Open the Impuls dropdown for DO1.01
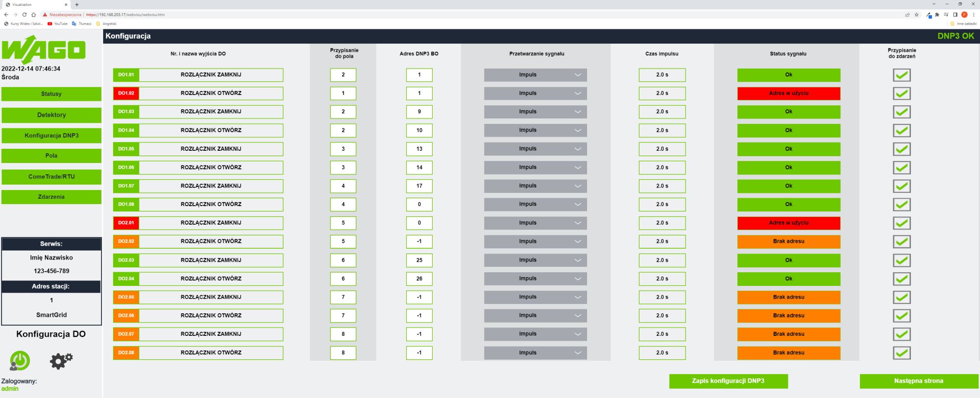Image resolution: width=980 pixels, height=398 pixels. [535, 75]
